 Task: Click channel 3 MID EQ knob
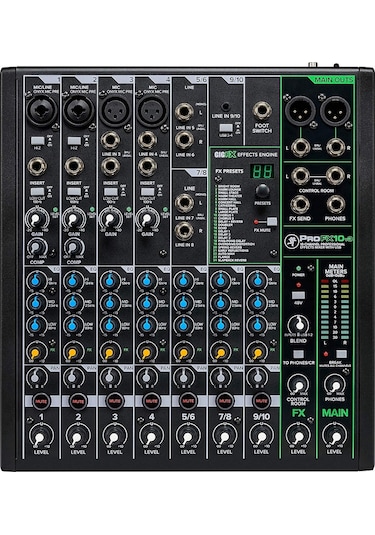109,303
